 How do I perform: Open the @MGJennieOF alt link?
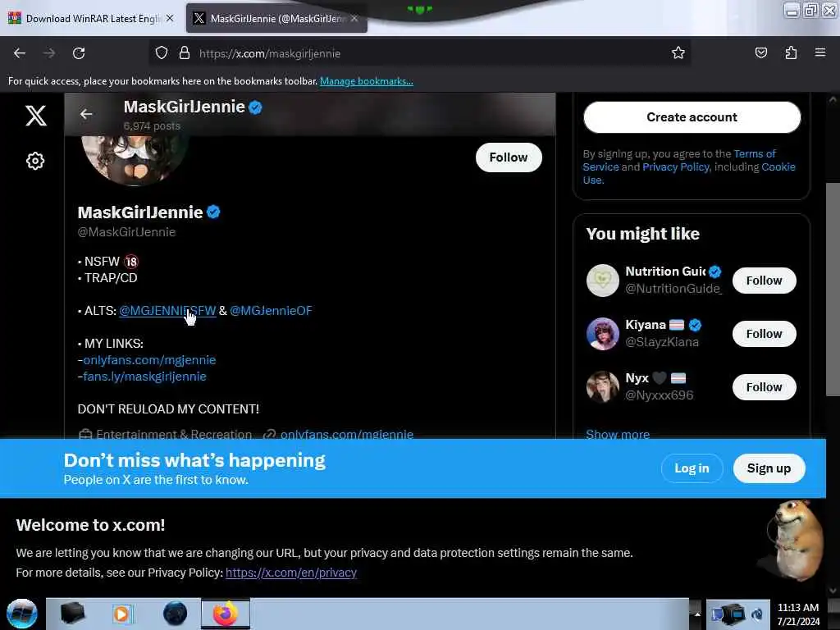point(271,311)
